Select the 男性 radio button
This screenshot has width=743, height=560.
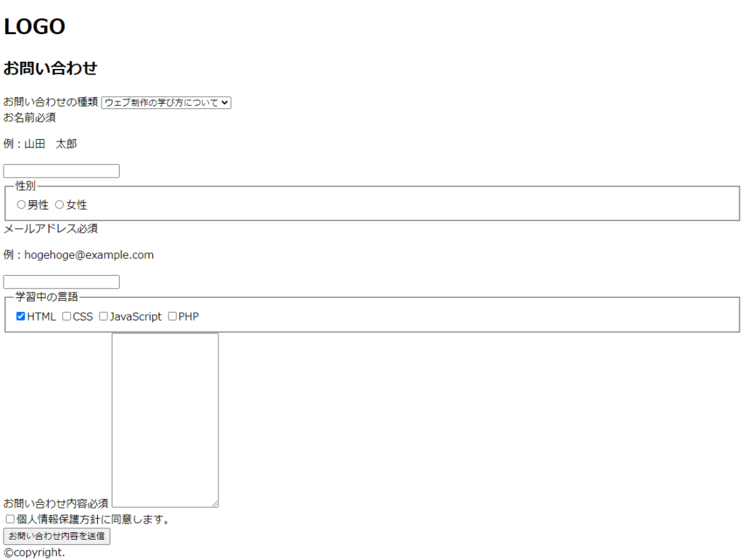(x=21, y=205)
